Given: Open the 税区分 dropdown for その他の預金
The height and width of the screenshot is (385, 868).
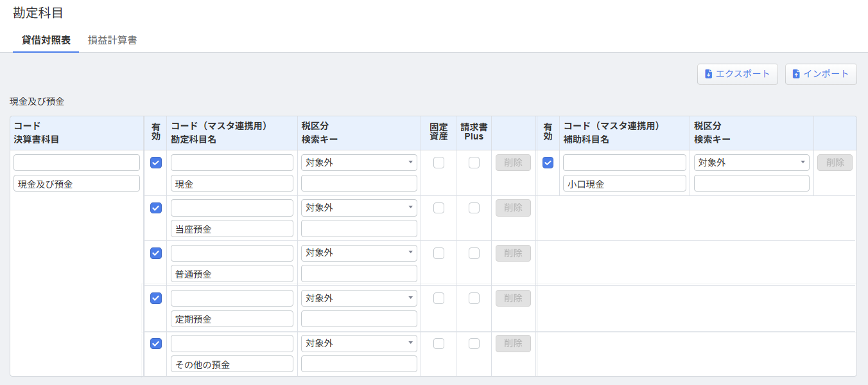Looking at the screenshot, I should [359, 343].
